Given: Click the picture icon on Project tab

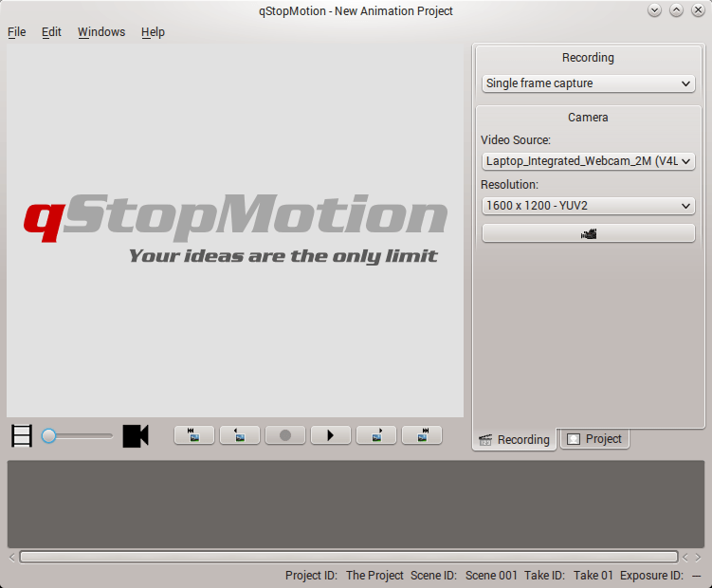Looking at the screenshot, I should click(x=574, y=439).
